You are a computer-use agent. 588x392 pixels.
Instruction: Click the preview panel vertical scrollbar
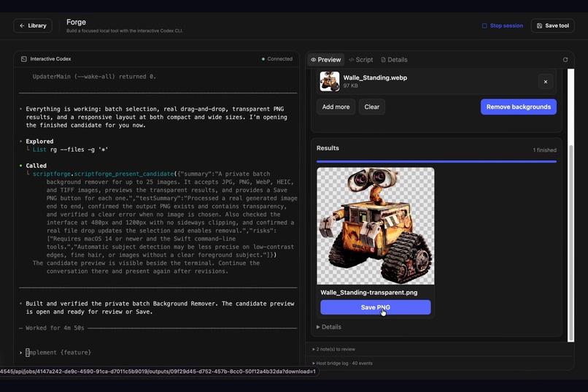coord(570,242)
